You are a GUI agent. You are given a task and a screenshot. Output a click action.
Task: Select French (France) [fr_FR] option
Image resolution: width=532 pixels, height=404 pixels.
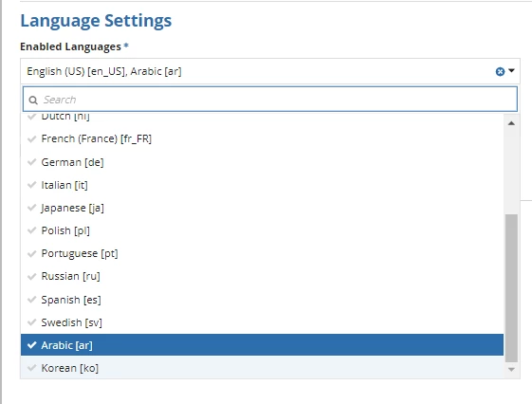click(262, 138)
